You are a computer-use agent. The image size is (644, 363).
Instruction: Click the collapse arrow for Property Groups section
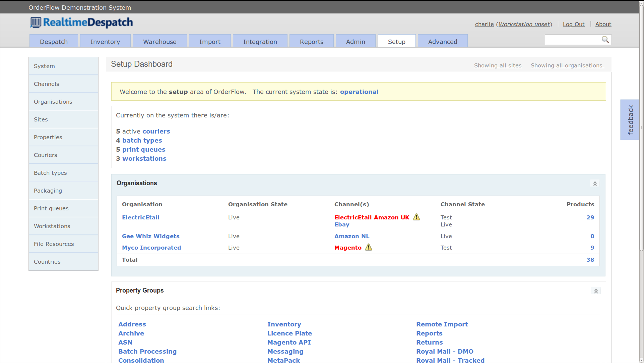tap(596, 291)
